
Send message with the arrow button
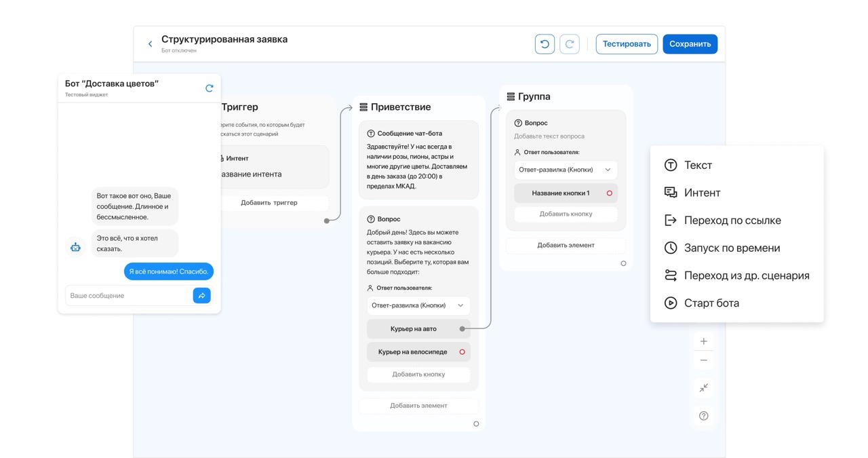(x=201, y=296)
